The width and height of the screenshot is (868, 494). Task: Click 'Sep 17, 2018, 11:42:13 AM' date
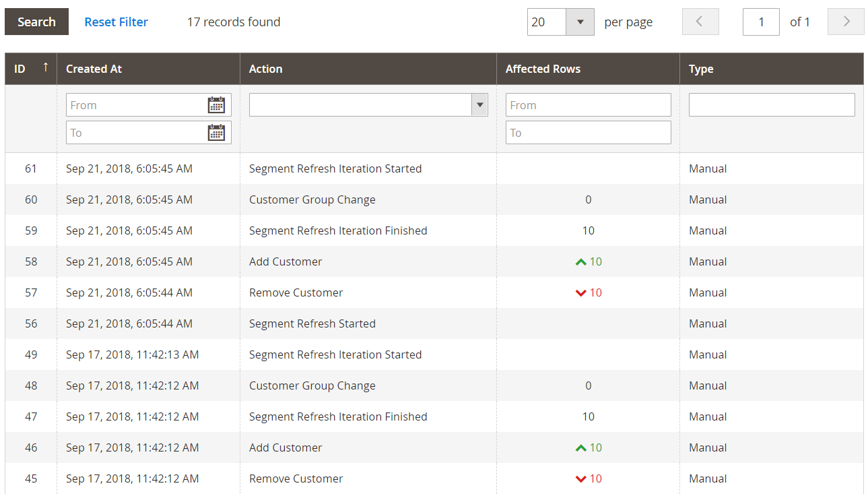click(x=133, y=354)
